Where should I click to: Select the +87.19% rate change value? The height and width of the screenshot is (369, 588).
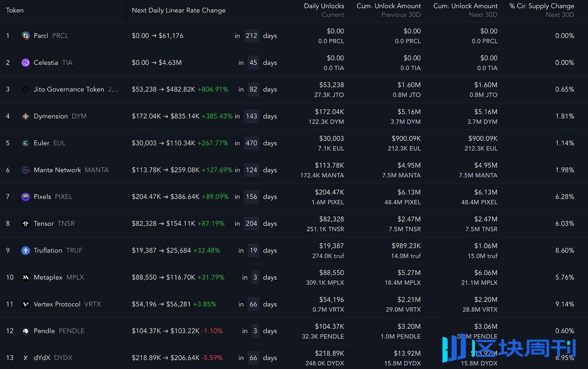click(211, 224)
